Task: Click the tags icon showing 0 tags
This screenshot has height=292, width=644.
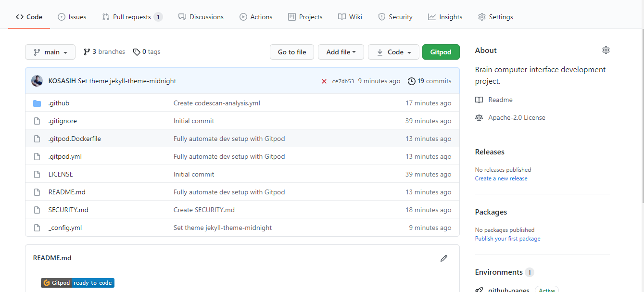Action: pos(137,52)
